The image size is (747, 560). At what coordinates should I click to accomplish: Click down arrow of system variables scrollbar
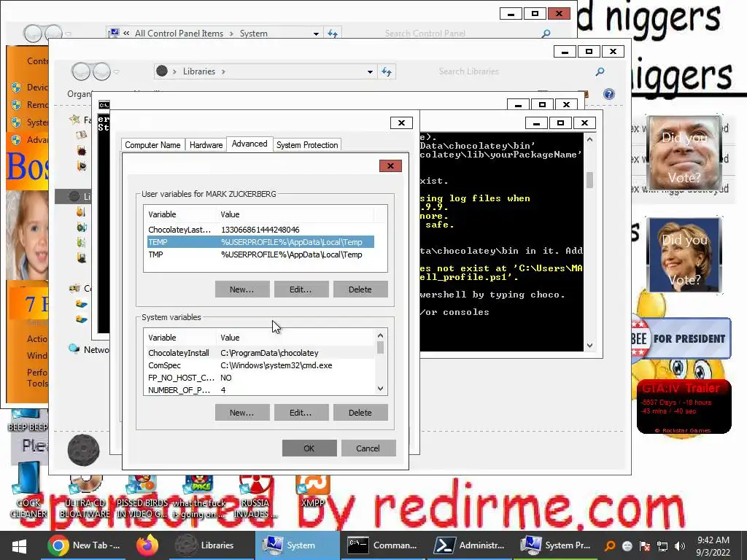(380, 389)
